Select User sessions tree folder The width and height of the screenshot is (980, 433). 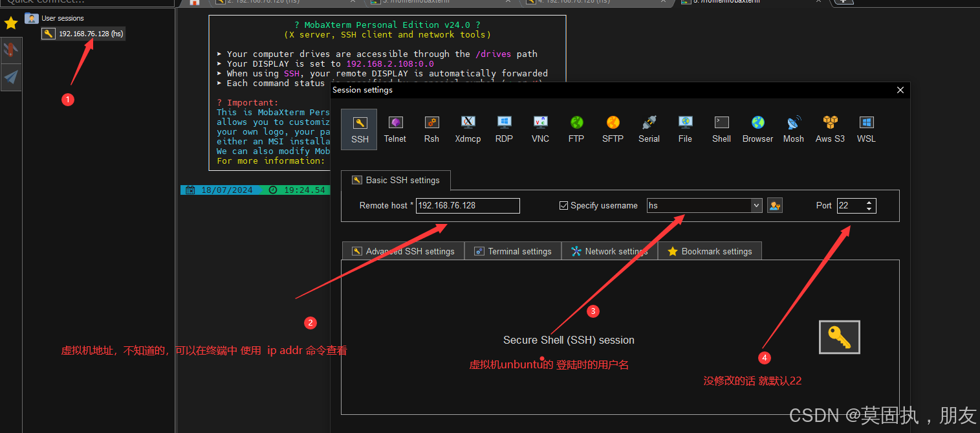tap(63, 18)
